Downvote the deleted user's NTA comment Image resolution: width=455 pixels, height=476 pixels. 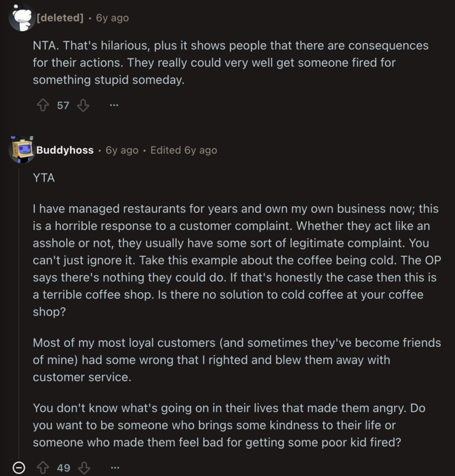coord(83,105)
